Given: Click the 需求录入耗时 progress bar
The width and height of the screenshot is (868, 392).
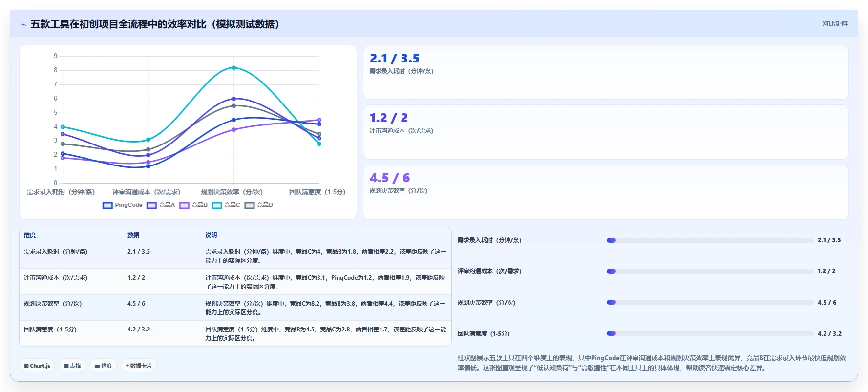Looking at the screenshot, I should 710,240.
